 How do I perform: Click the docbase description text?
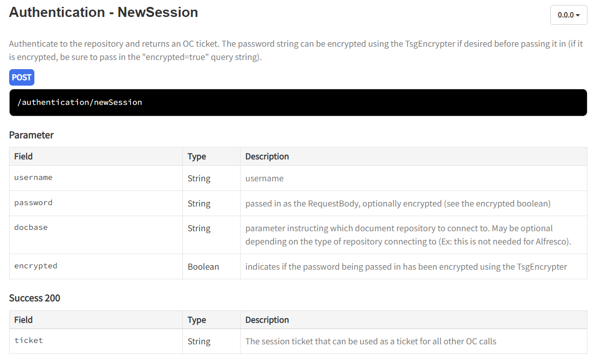pos(408,235)
